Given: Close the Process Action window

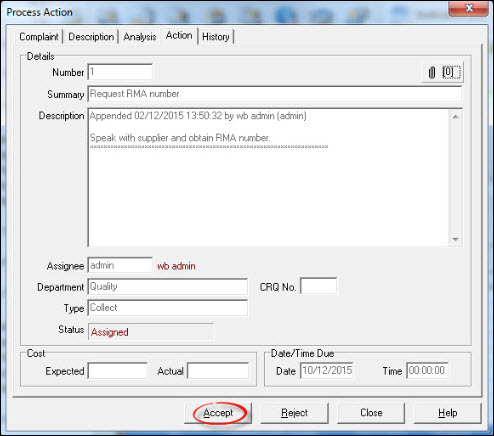Looking at the screenshot, I should point(469,8).
